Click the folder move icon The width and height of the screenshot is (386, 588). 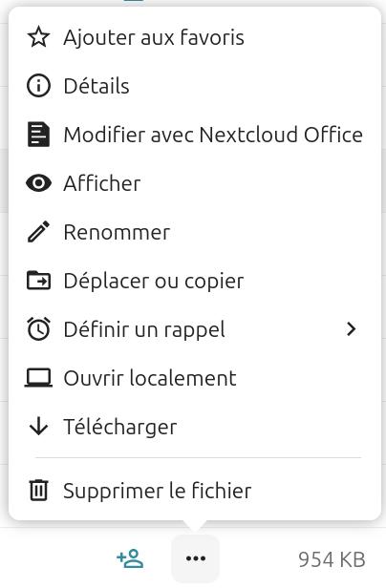click(38, 280)
